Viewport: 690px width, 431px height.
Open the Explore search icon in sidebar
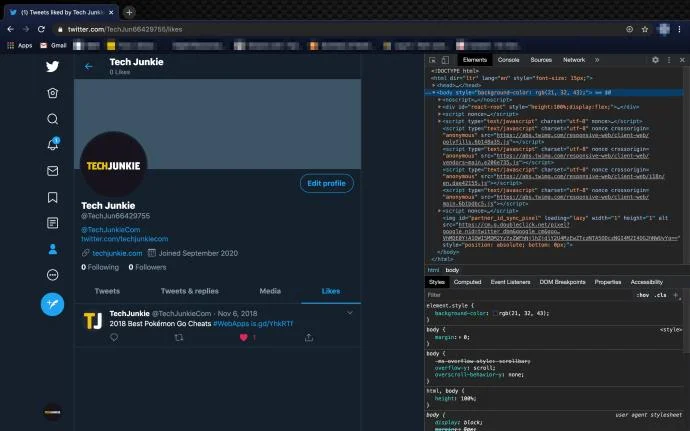click(x=52, y=119)
